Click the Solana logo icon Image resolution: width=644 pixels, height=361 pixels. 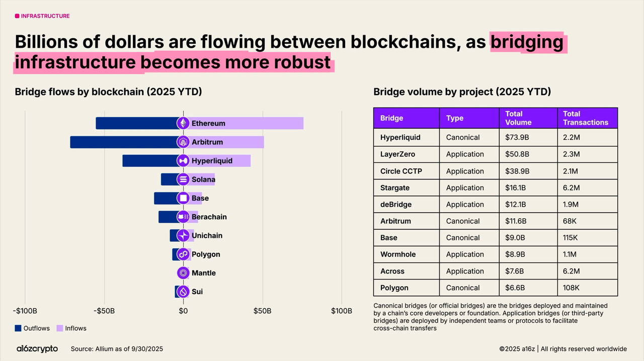click(183, 179)
